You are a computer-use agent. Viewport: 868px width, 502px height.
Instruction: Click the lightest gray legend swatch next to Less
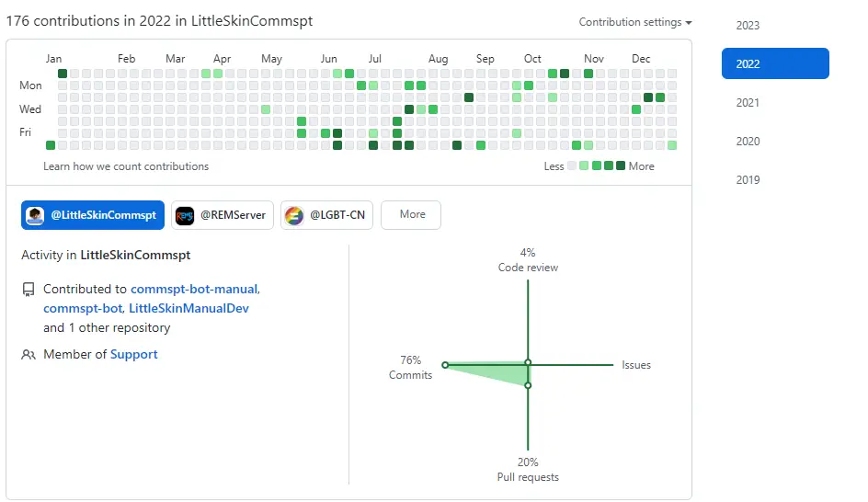(572, 165)
